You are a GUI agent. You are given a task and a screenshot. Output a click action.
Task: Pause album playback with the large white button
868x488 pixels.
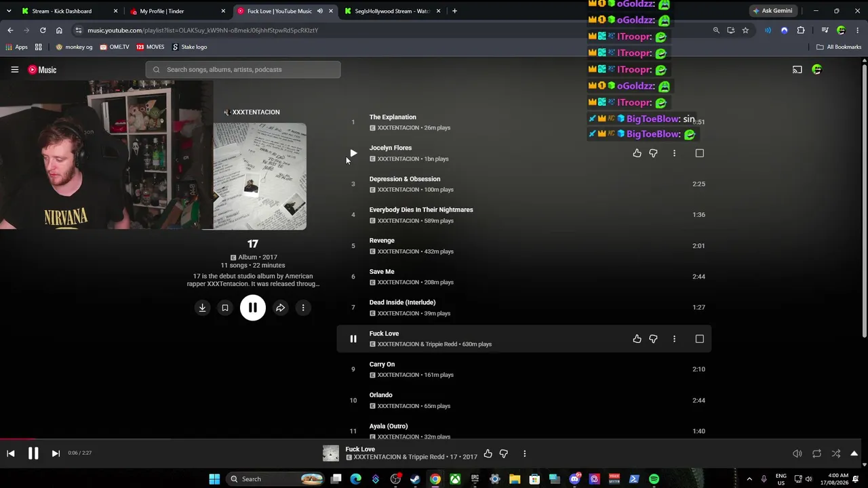coord(252,308)
